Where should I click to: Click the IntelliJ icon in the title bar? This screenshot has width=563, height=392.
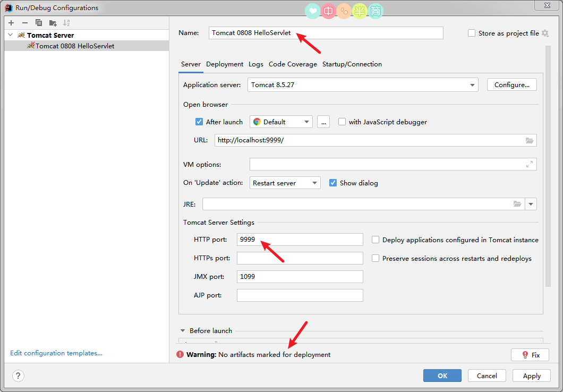coord(8,7)
